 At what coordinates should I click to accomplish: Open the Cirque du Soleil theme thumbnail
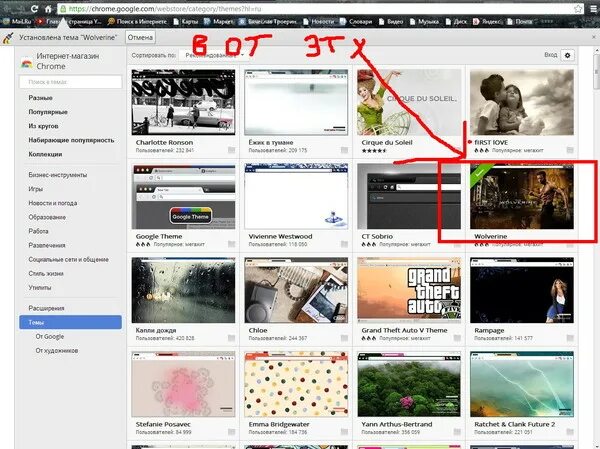(x=409, y=102)
